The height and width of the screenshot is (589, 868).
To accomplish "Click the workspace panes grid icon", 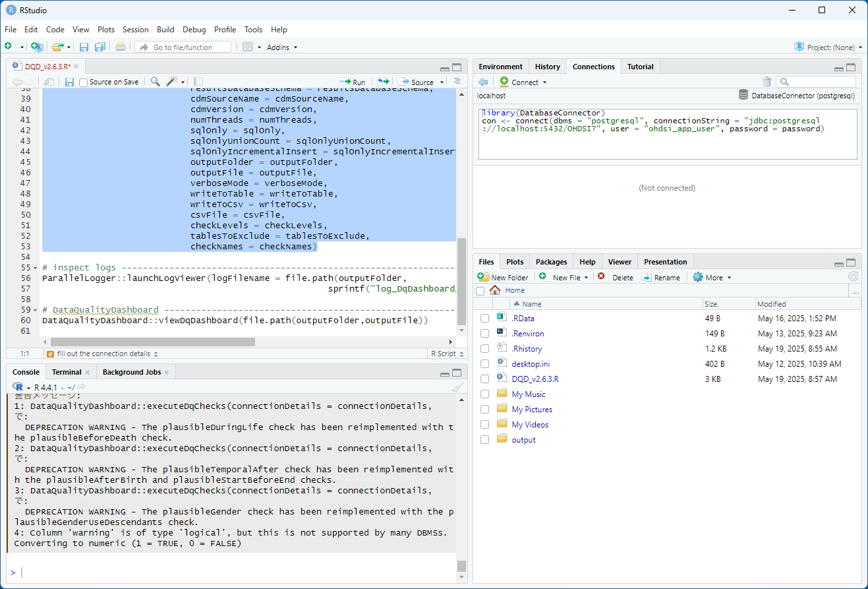I will pos(248,47).
